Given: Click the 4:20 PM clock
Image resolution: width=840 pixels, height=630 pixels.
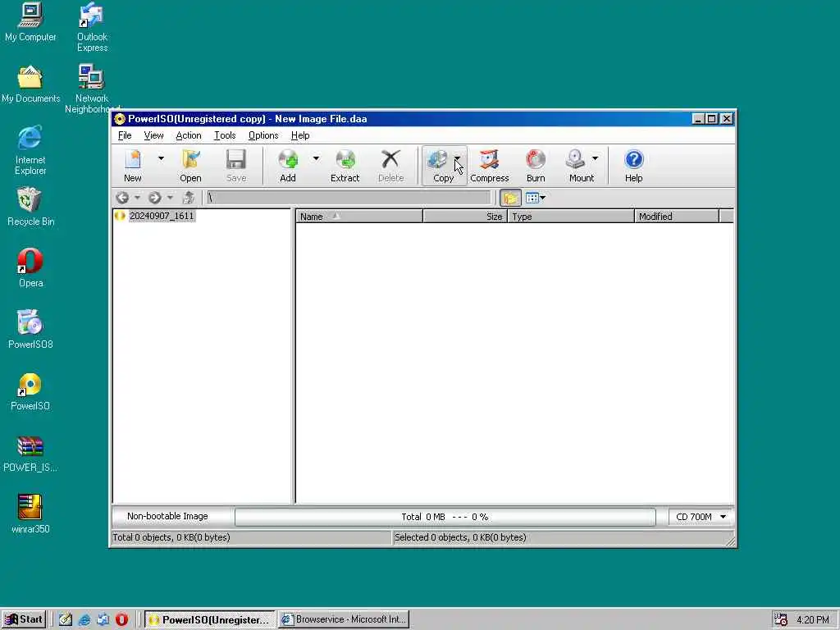Looking at the screenshot, I should [813, 620].
